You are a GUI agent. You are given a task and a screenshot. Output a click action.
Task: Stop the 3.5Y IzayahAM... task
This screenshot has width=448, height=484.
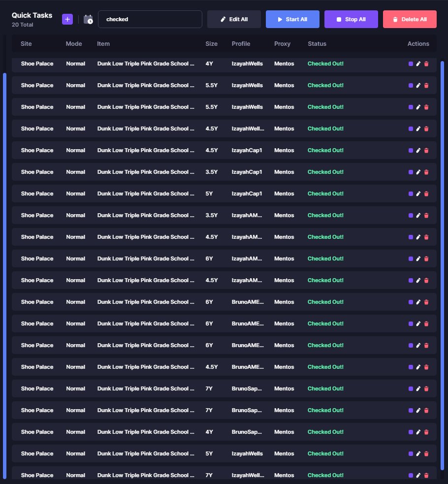click(411, 215)
